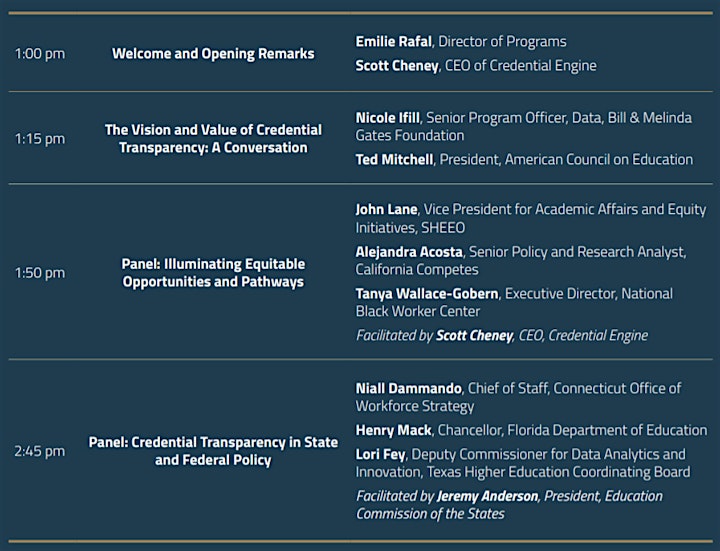Click facilitator Jeremy Anderson
The height and width of the screenshot is (551, 720).
pos(488,496)
